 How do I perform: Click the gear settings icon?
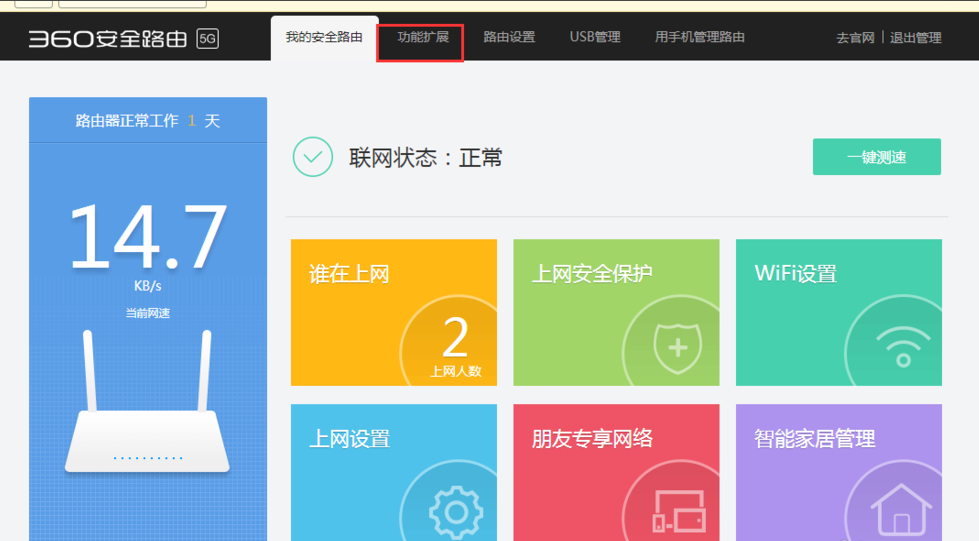coord(456,513)
